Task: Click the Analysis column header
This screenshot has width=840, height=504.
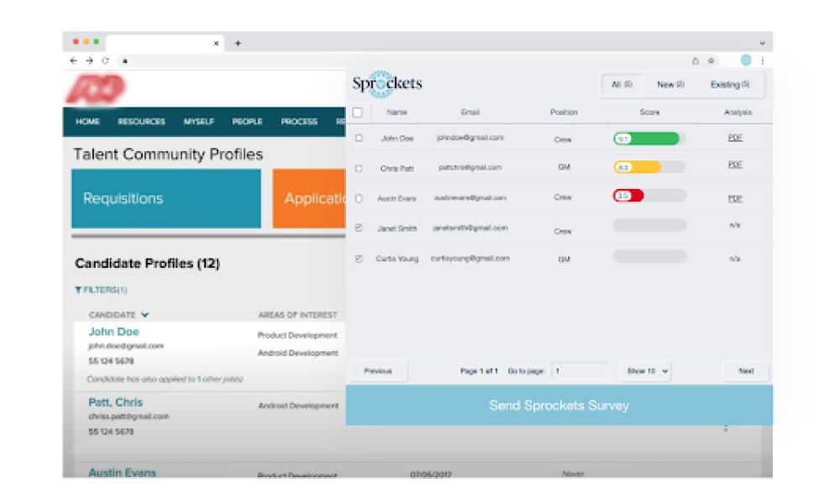Action: click(738, 113)
